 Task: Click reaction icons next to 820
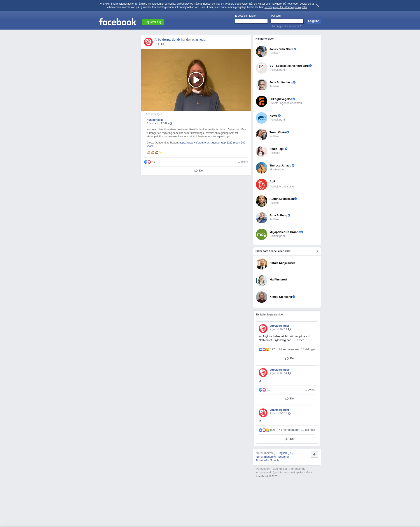point(264,430)
